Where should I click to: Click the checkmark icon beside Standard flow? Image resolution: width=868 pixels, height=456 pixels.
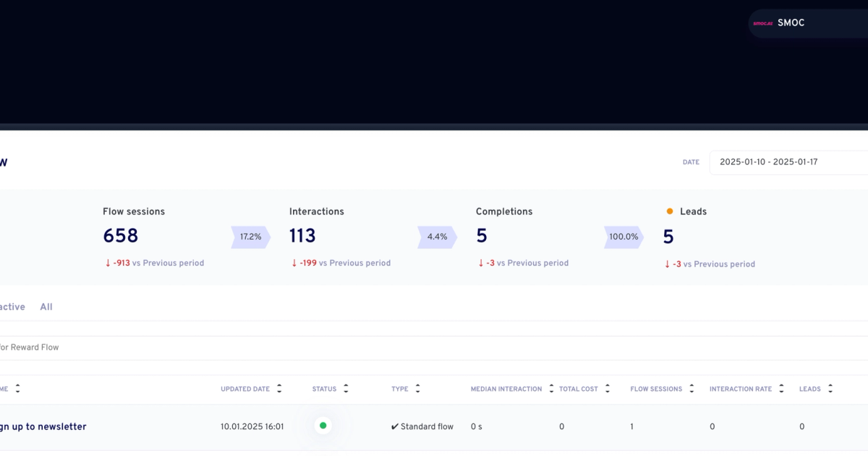[x=393, y=426]
